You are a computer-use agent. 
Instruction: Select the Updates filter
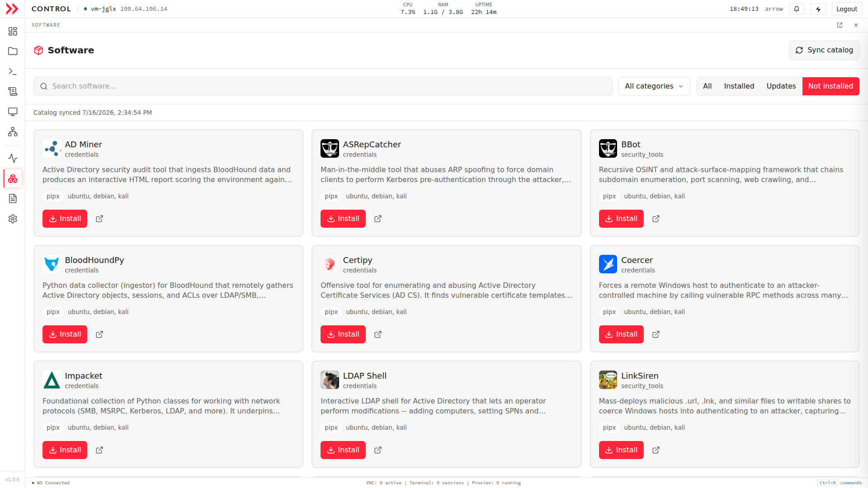[781, 86]
